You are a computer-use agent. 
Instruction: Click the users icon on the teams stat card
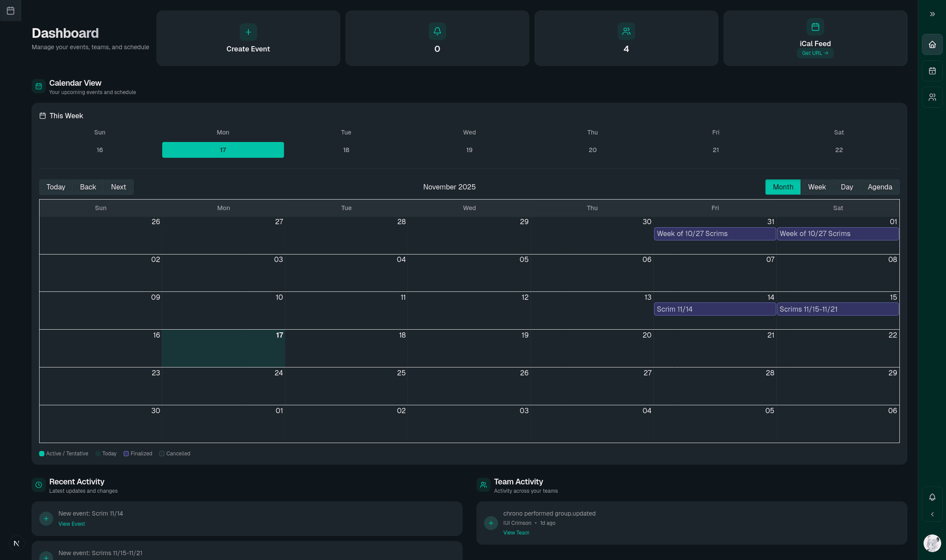coord(626,31)
